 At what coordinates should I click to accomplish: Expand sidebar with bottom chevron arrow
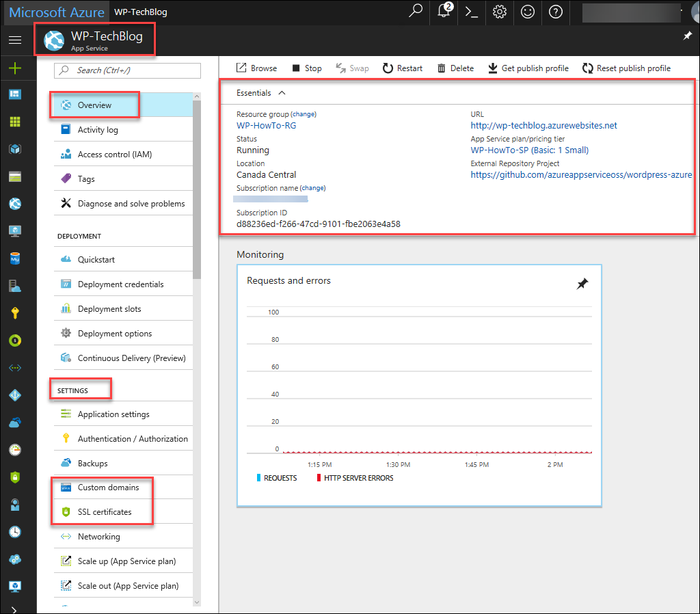(x=14, y=610)
